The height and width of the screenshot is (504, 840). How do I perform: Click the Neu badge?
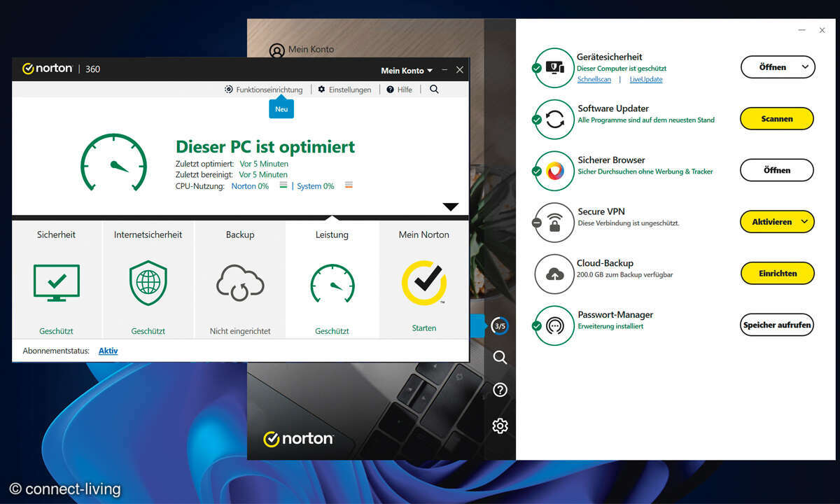tap(281, 109)
